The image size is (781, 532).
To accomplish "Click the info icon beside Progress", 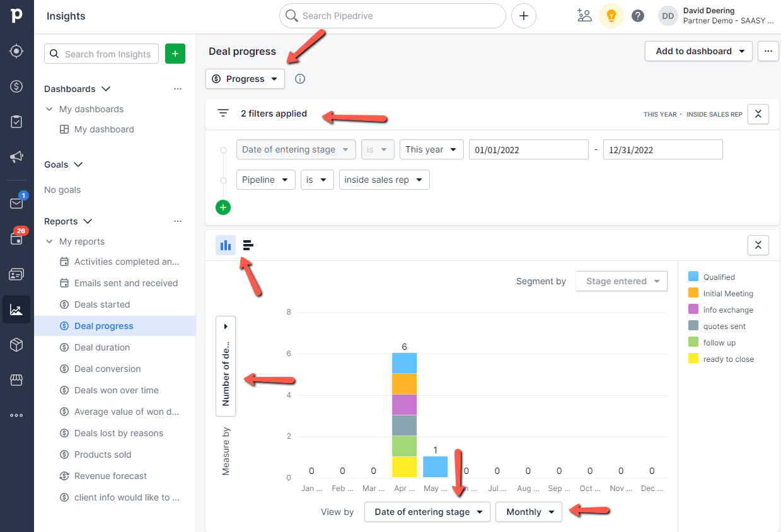I will tap(300, 79).
